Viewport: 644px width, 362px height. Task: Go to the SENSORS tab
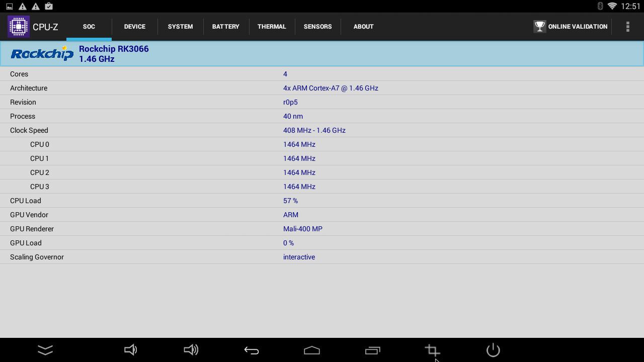(x=318, y=27)
